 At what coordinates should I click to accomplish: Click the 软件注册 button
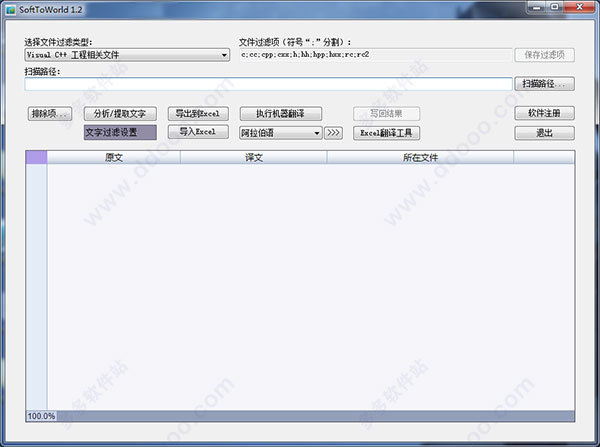[x=544, y=113]
